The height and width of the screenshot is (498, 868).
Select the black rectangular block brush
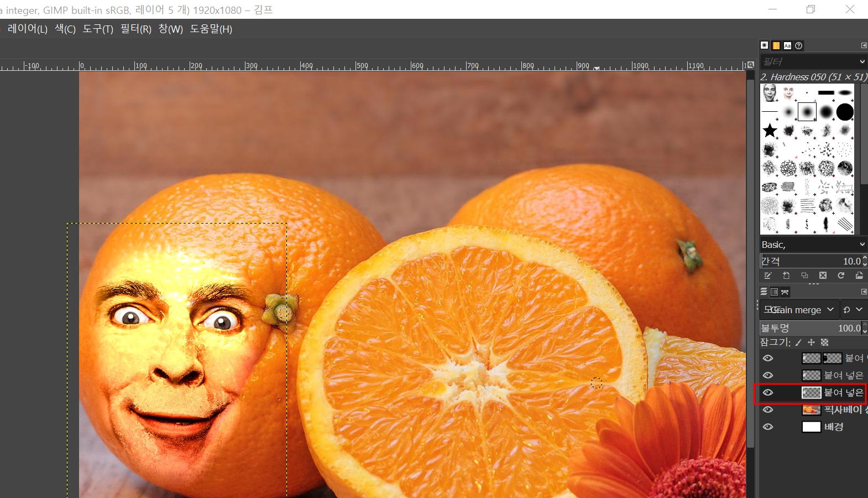point(826,93)
